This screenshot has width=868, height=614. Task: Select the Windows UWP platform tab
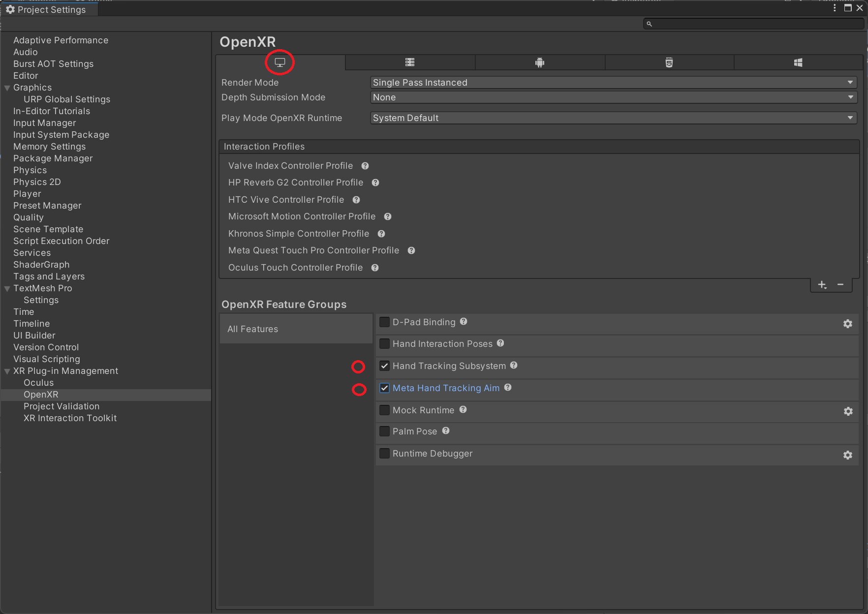(798, 62)
